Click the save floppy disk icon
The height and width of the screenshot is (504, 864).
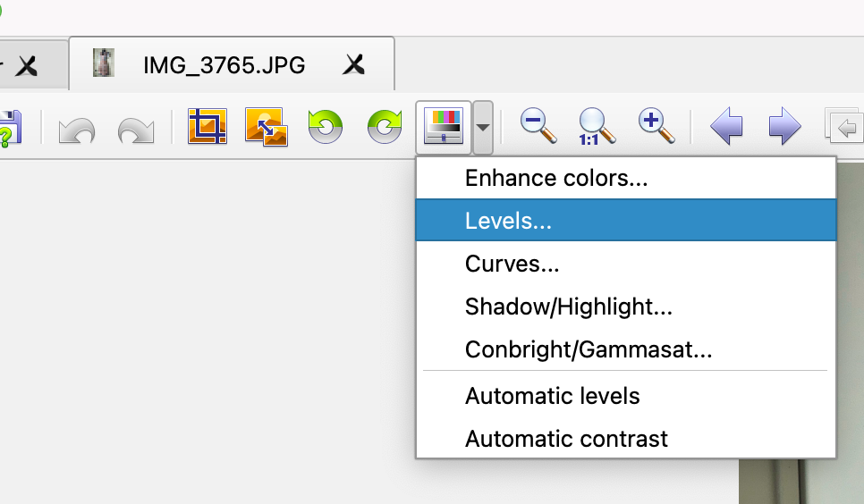[10, 129]
